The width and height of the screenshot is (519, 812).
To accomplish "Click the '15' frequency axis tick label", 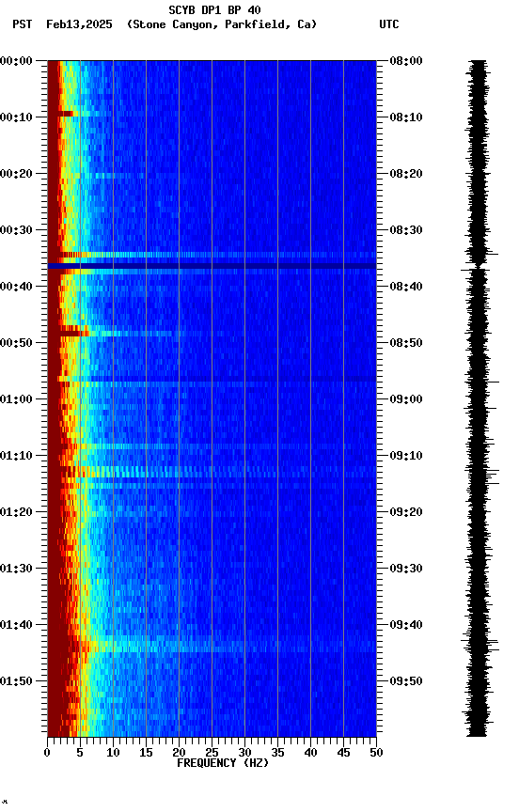I will 146,753.
